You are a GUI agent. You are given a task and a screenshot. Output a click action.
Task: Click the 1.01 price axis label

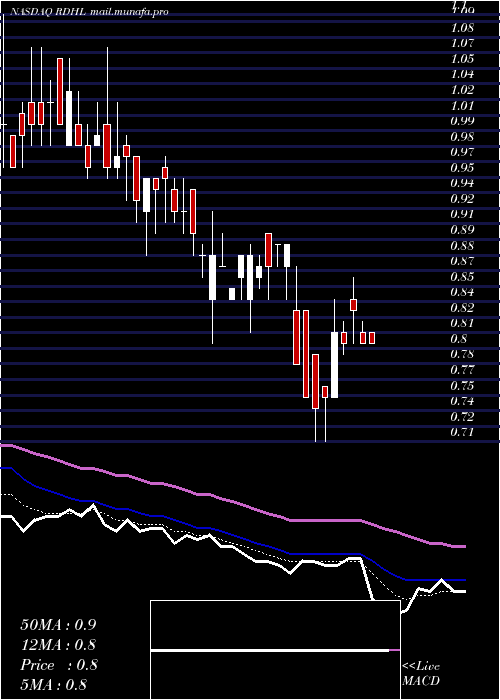pyautogui.click(x=462, y=106)
